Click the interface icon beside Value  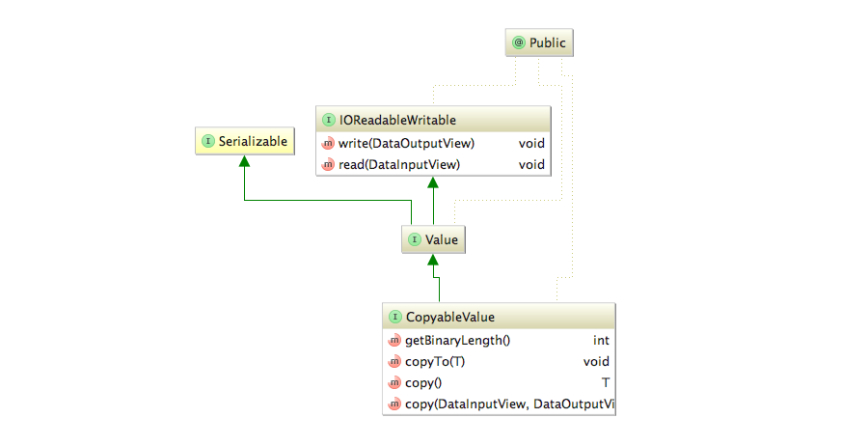click(415, 239)
